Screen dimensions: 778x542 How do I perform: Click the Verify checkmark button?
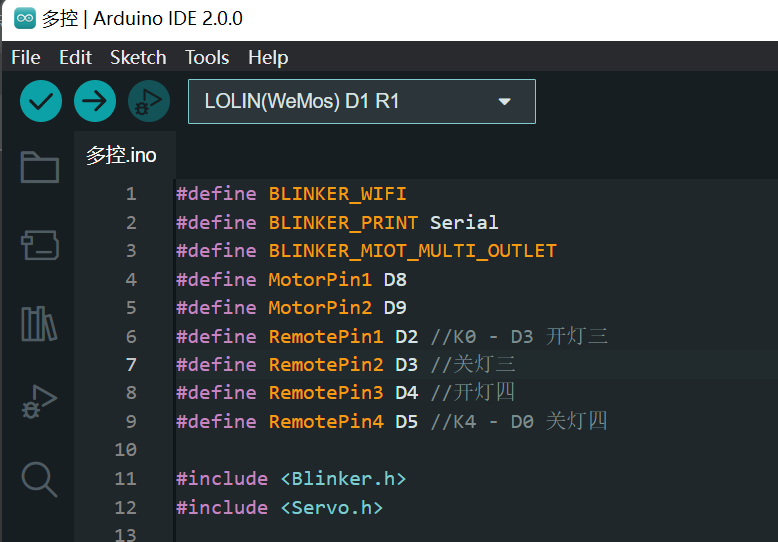[41, 101]
